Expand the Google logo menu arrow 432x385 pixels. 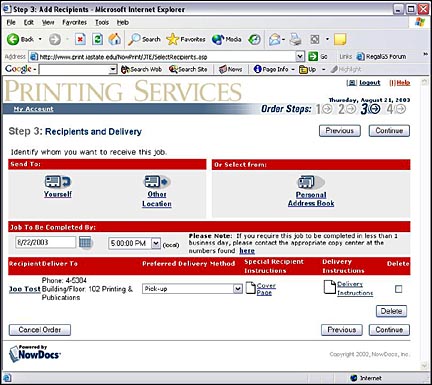(x=35, y=69)
